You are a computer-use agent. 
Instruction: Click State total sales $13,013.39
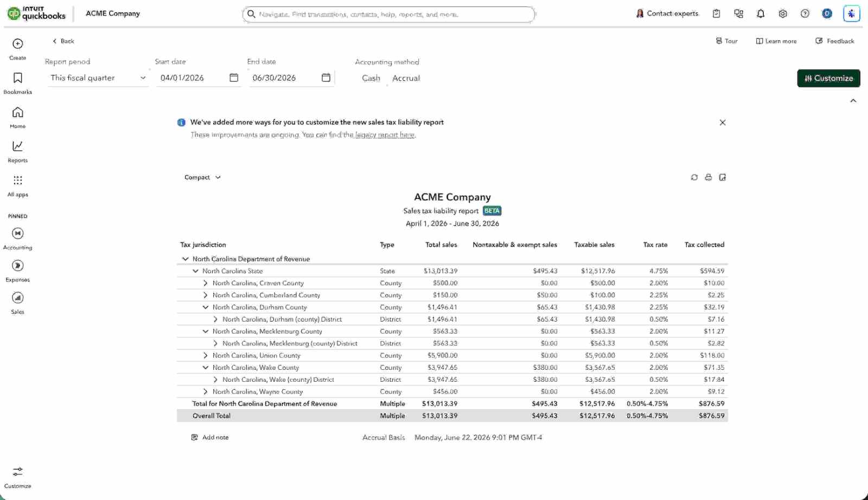coord(441,271)
